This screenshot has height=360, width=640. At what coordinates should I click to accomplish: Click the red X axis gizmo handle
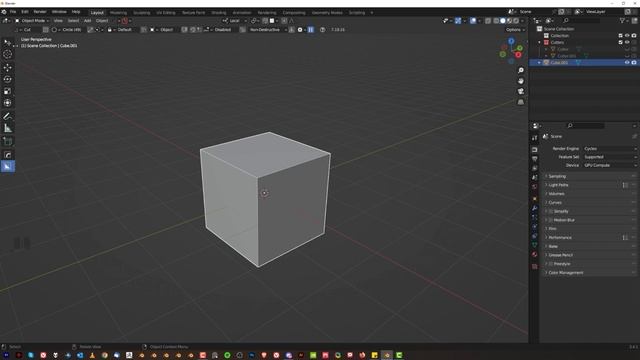tap(518, 55)
